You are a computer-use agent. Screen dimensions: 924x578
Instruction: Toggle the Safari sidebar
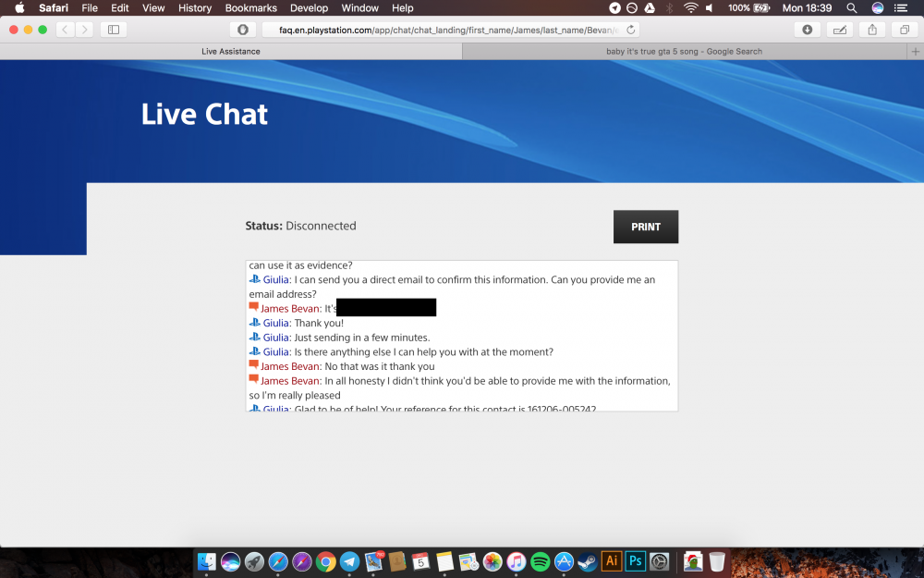point(113,29)
